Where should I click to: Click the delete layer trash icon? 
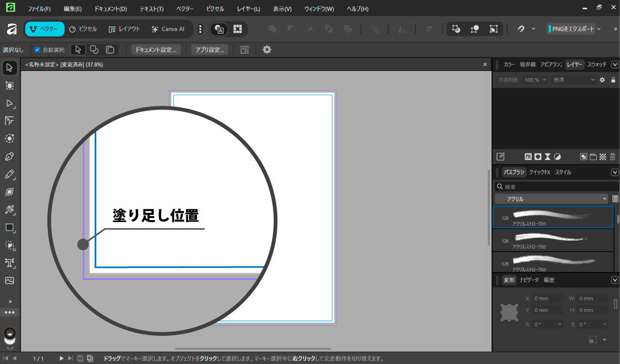(x=612, y=157)
